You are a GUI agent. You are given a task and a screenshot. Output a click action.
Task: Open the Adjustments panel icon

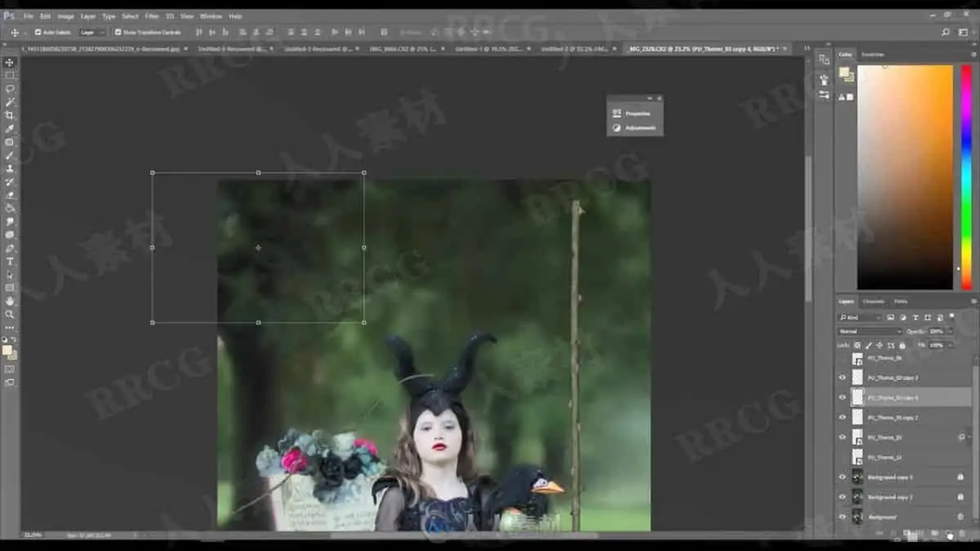click(x=617, y=127)
